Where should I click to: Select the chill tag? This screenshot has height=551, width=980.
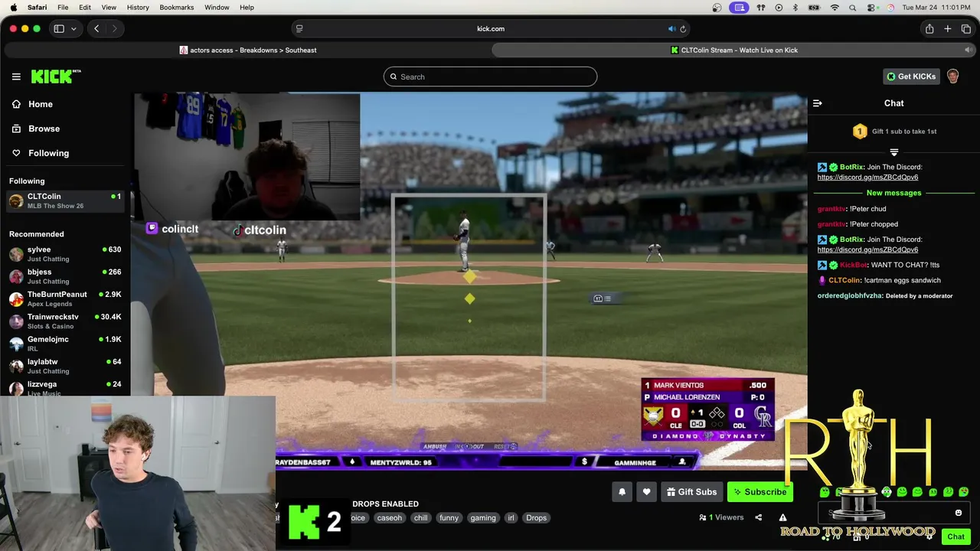[420, 518]
